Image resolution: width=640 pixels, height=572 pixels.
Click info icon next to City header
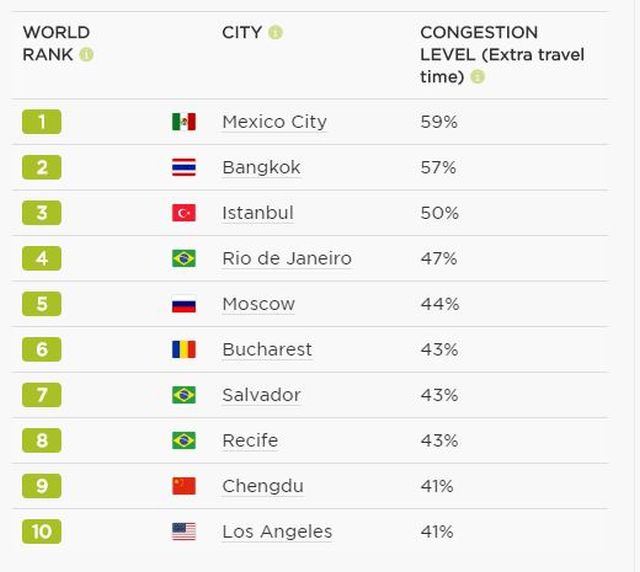(275, 32)
